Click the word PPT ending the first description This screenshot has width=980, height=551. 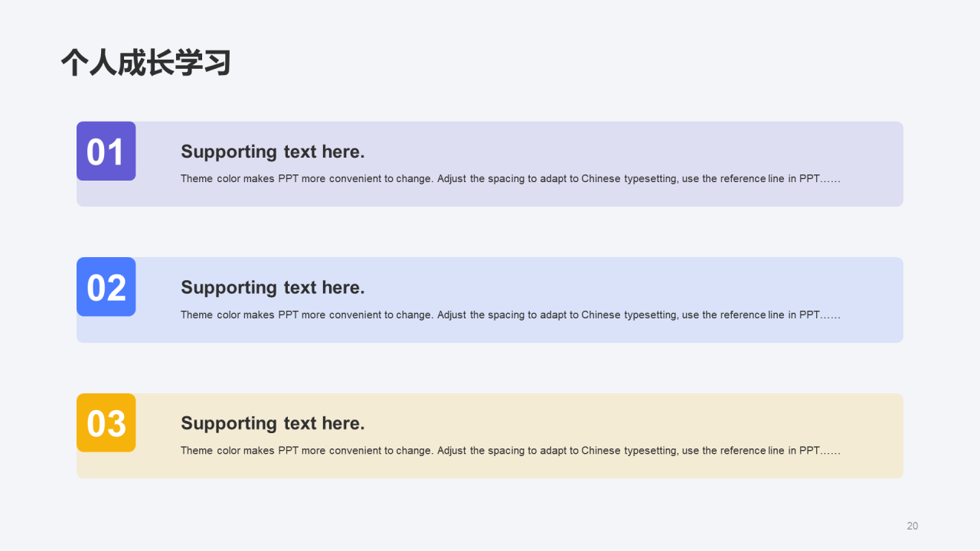[x=810, y=178]
